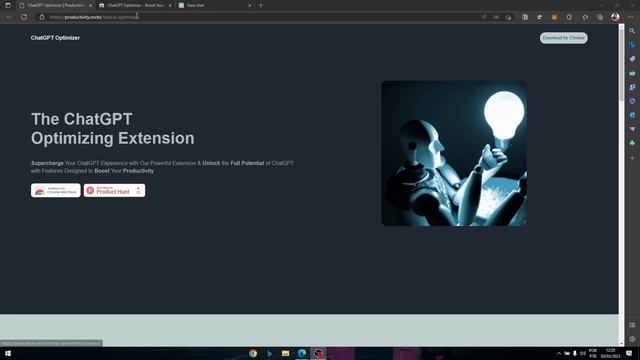Open the Games sidebar icon
Screen dimensions: 640x360
click(x=632, y=87)
